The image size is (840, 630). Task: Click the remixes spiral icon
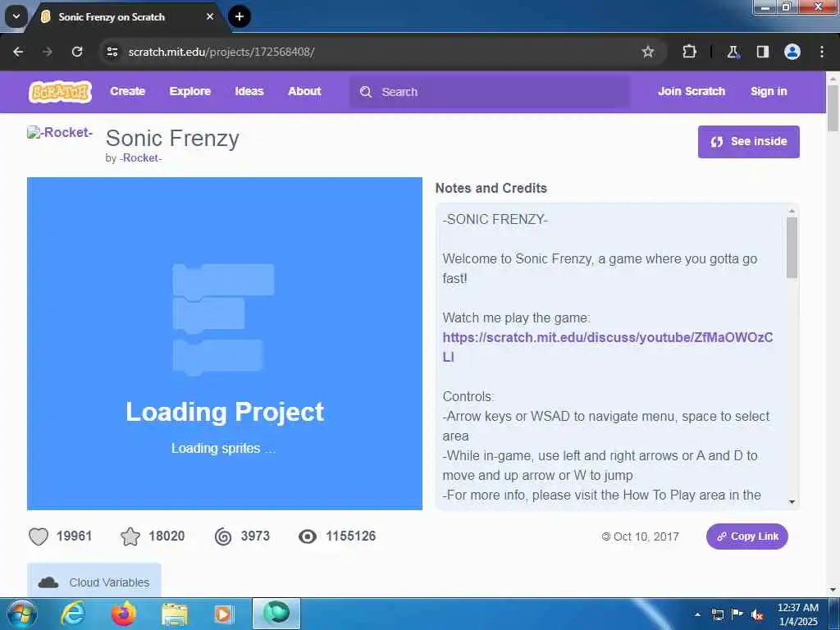223,536
